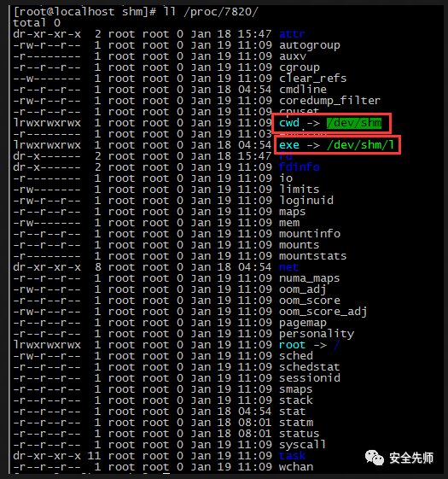Screen dimensions: 448x479
Task: Select the "cmdline" file name
Action: pyautogui.click(x=303, y=89)
